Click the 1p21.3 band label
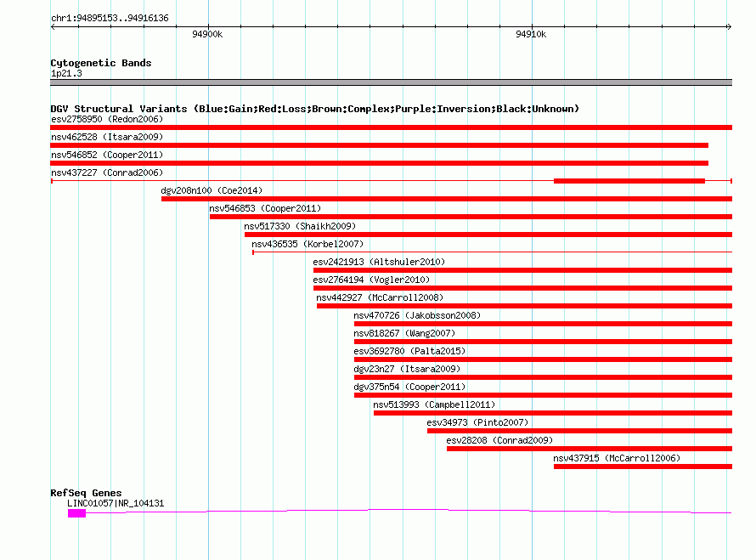The image size is (756, 560). click(66, 73)
